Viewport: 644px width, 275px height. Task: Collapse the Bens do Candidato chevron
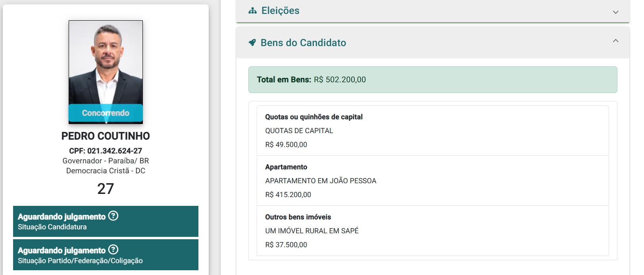point(615,41)
